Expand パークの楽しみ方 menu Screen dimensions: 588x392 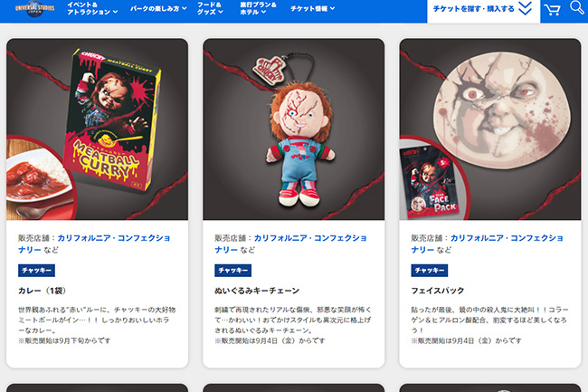click(158, 8)
